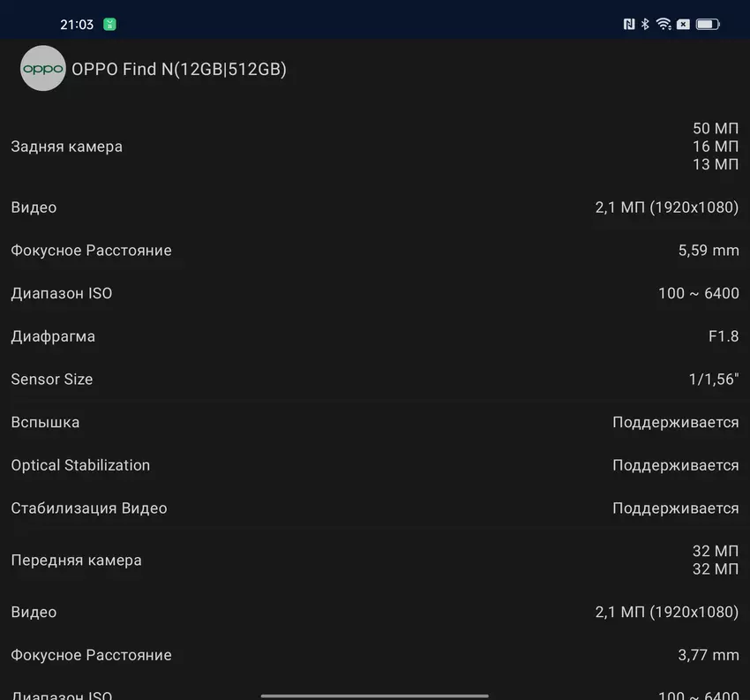Tap the OPPO logo avatar
Screen dimensions: 750x700
pyautogui.click(x=42, y=69)
